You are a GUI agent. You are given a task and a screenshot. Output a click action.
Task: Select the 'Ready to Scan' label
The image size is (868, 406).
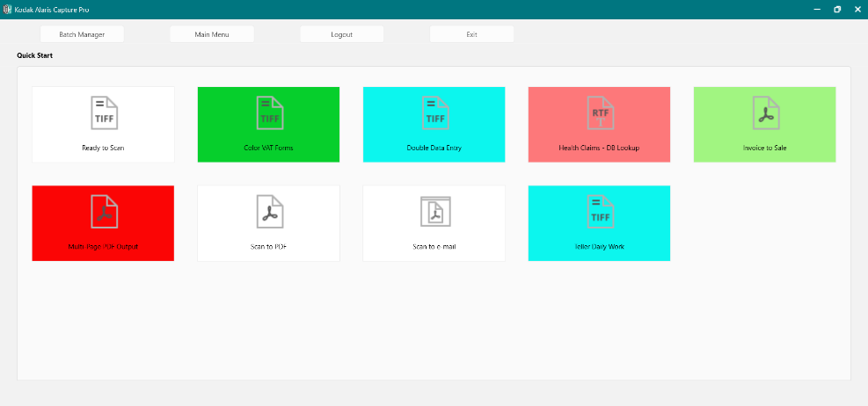point(104,149)
